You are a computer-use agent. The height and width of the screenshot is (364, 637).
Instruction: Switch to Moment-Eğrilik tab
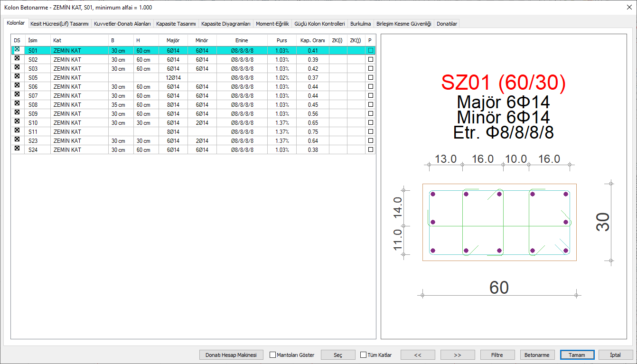[272, 23]
